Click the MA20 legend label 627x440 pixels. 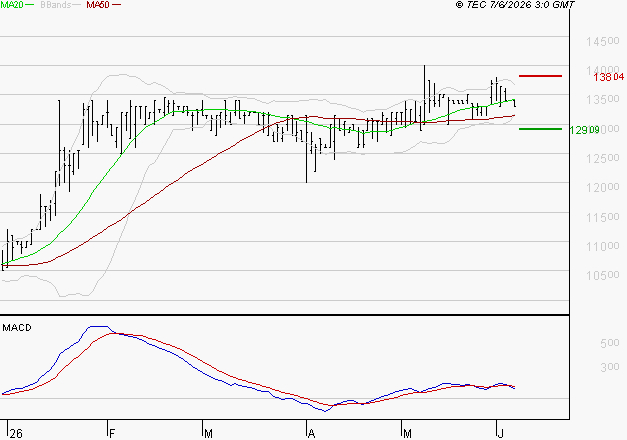pyautogui.click(x=11, y=5)
